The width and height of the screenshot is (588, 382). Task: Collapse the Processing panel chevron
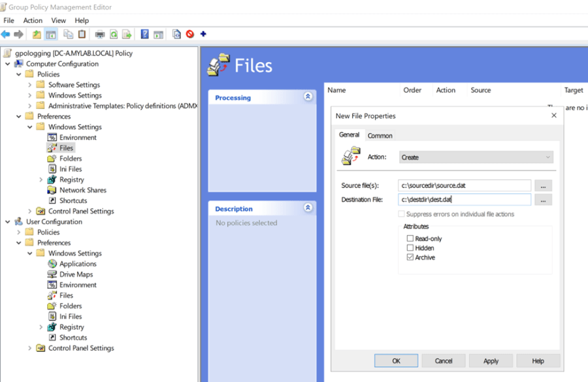(308, 97)
